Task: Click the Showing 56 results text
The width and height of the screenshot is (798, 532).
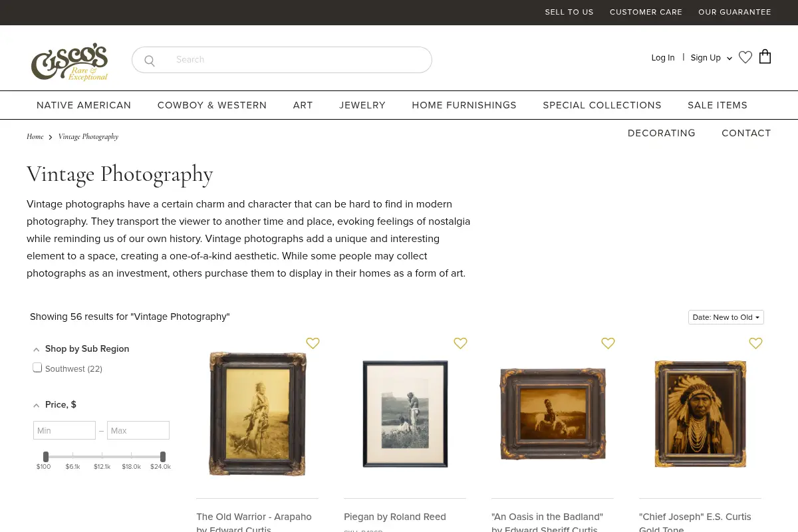Action: [130, 317]
